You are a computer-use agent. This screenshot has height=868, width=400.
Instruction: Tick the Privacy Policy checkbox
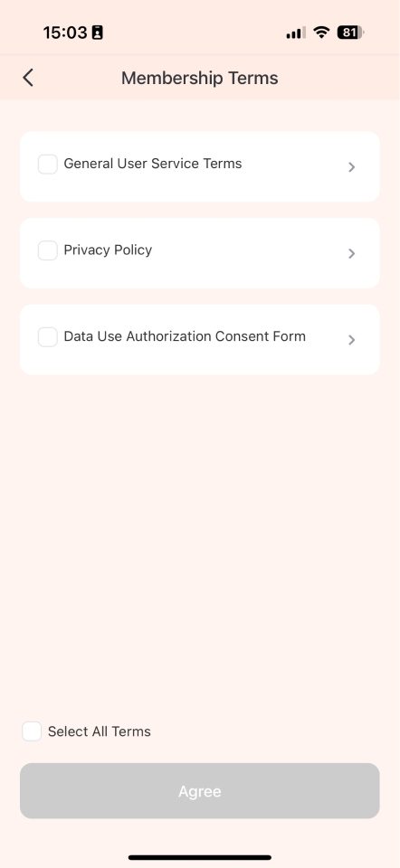[x=48, y=250]
